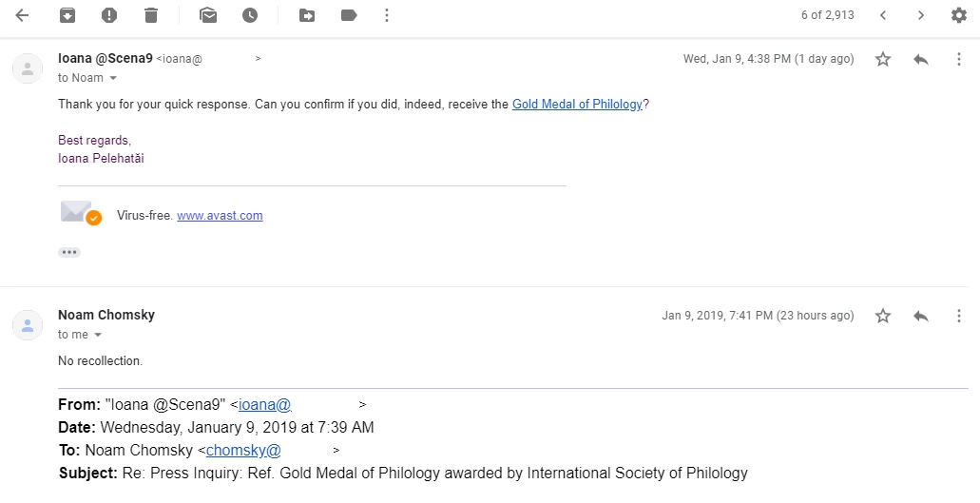Viewport: 980px width, 503px height.
Task: Star Noam Chomsky's message
Action: [883, 316]
